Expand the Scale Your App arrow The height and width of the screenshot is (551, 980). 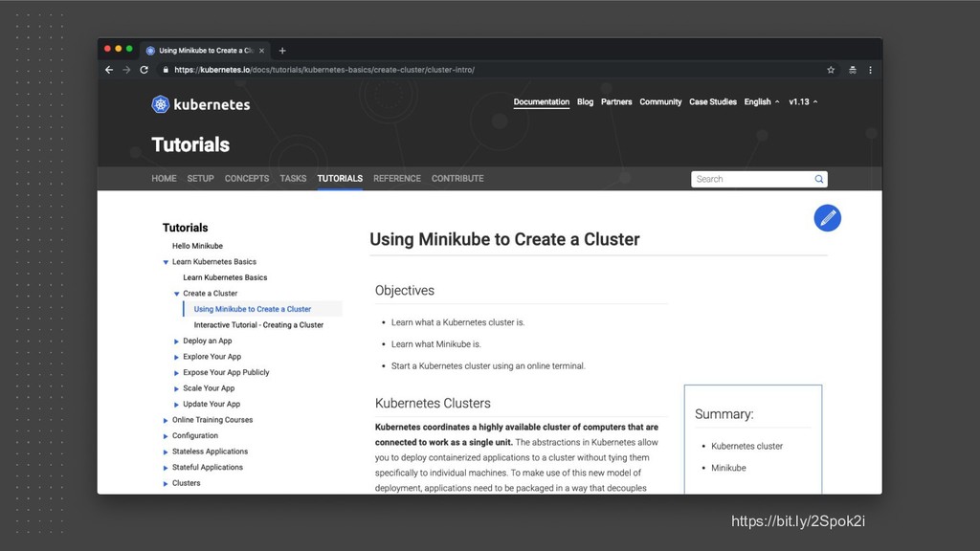[176, 388]
